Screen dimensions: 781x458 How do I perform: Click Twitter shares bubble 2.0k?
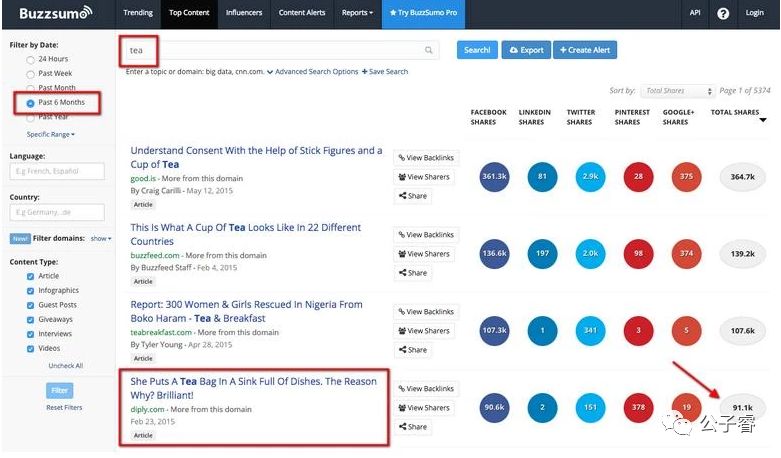[590, 253]
